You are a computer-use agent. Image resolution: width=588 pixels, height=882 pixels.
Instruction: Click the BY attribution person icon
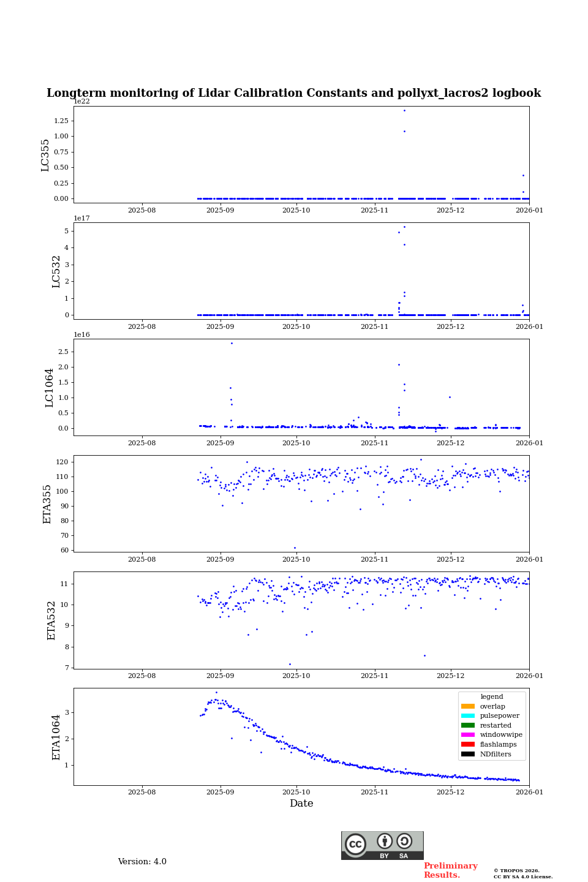coord(385,842)
